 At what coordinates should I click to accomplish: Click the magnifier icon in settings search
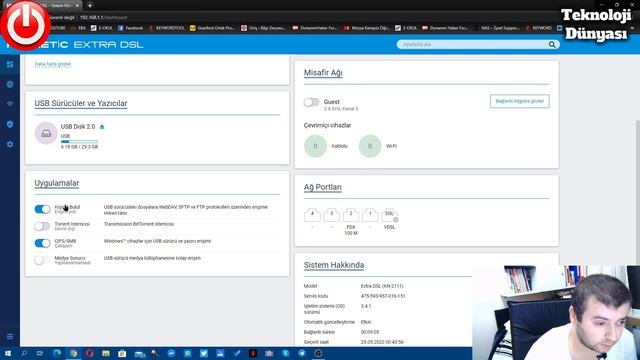[x=552, y=44]
